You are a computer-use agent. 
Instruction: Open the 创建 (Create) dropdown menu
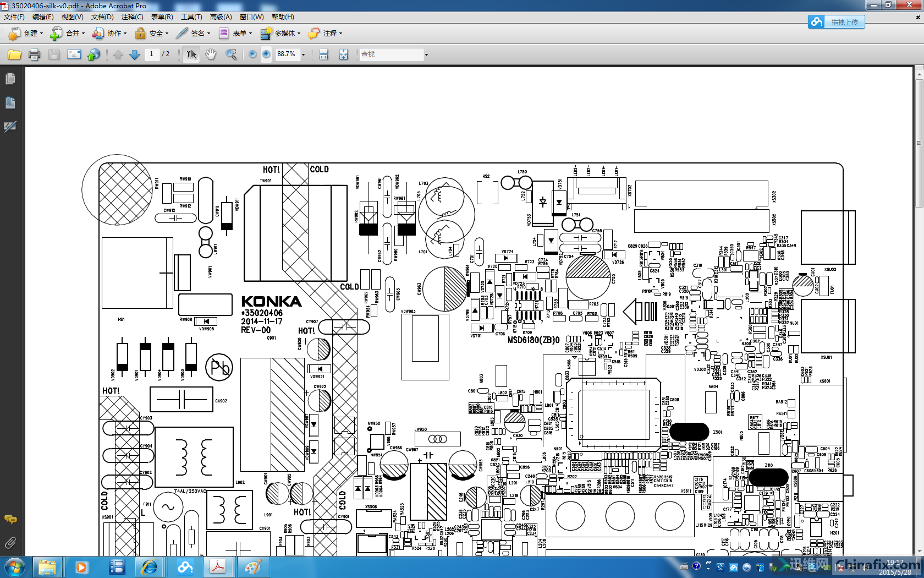(25, 34)
